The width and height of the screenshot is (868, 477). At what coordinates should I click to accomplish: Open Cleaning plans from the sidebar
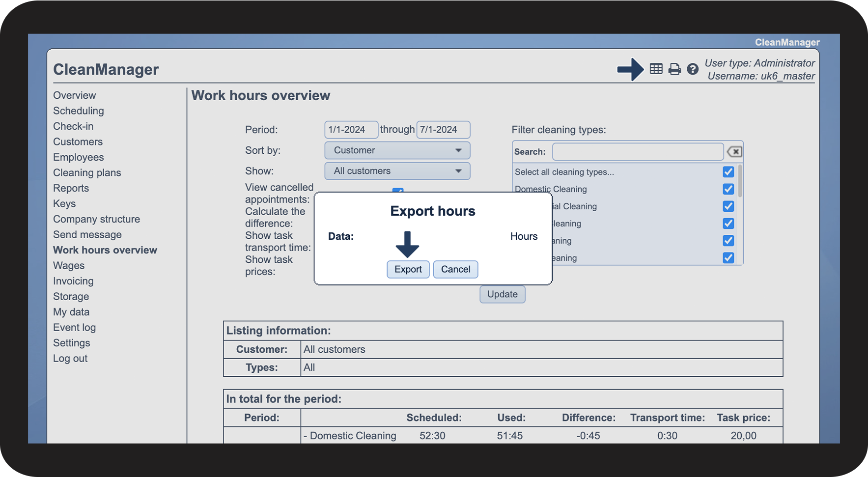pyautogui.click(x=87, y=173)
